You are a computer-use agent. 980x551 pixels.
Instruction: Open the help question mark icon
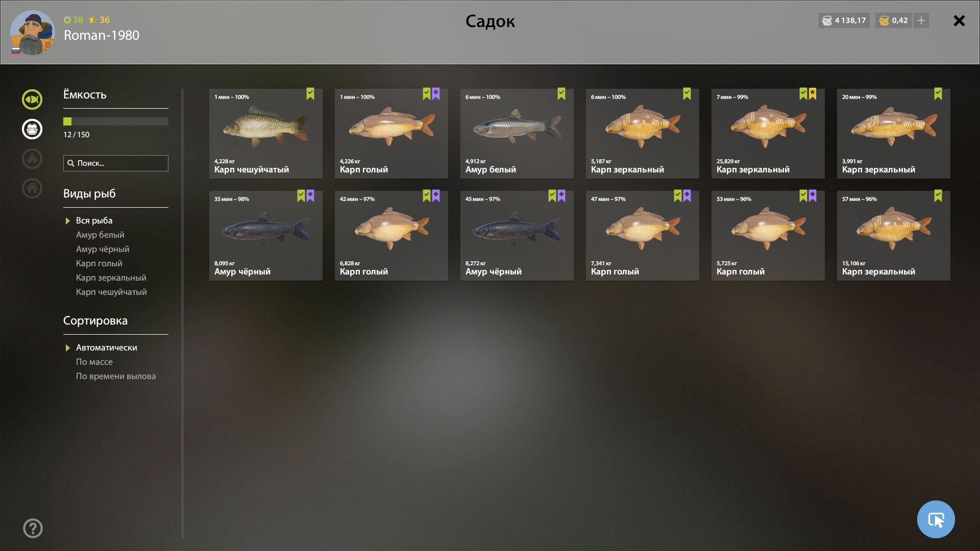(x=33, y=528)
